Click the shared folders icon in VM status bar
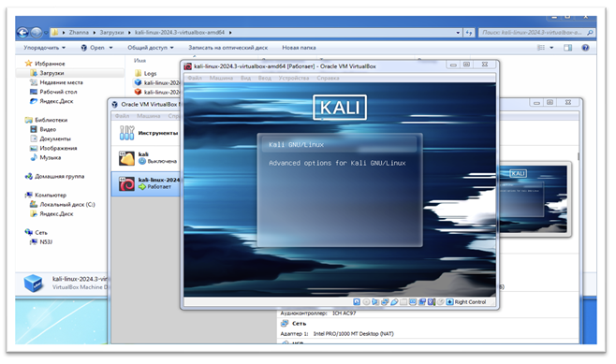This screenshot has width=616, height=364. click(x=403, y=301)
